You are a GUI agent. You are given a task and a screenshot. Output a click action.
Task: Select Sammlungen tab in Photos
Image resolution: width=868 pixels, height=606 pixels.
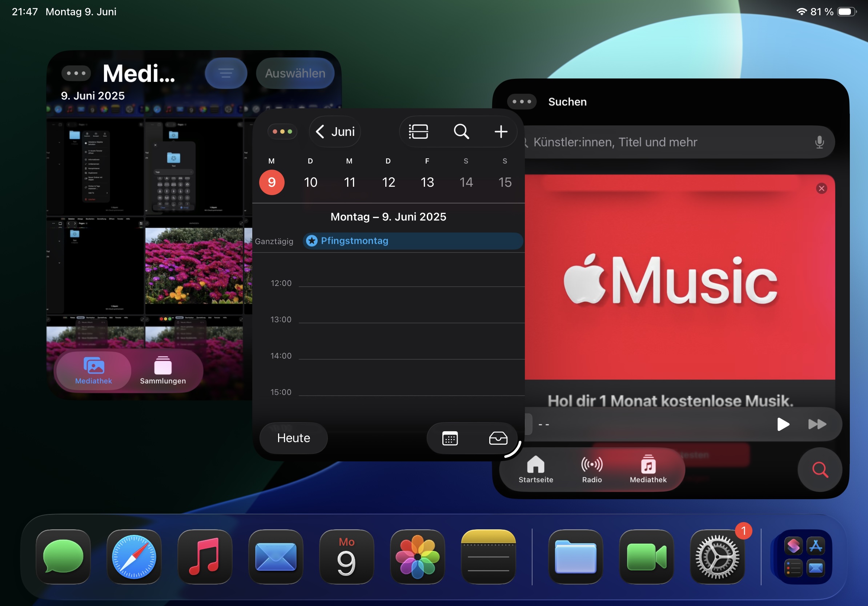click(163, 371)
